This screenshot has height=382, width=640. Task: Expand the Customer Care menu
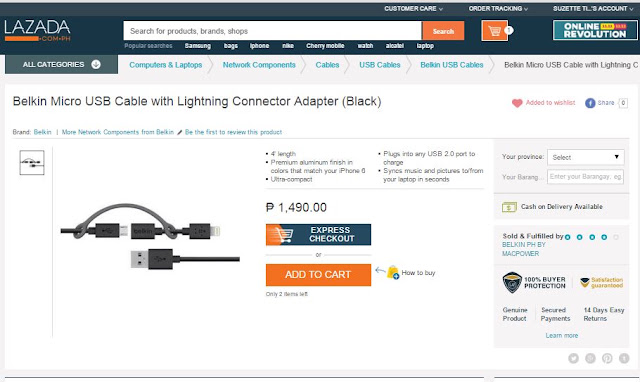coord(413,9)
